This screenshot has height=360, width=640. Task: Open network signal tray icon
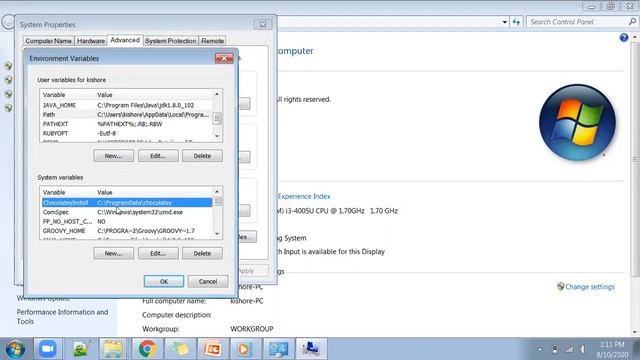tap(569, 349)
